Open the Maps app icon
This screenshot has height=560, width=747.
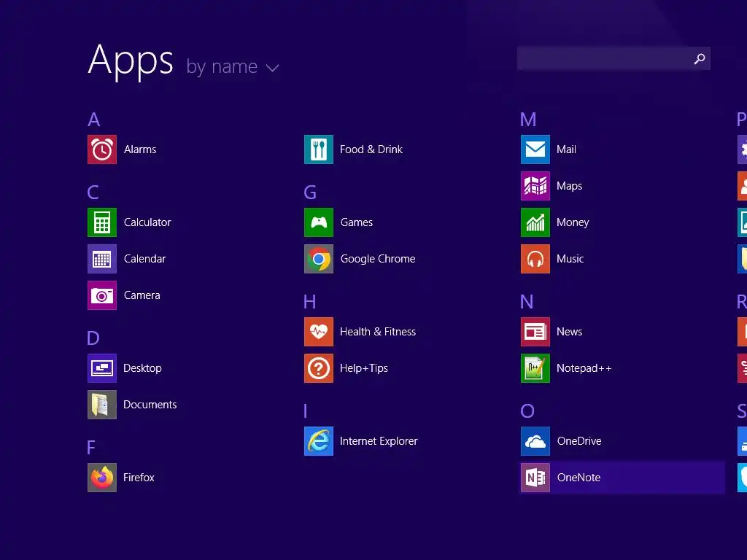535,186
